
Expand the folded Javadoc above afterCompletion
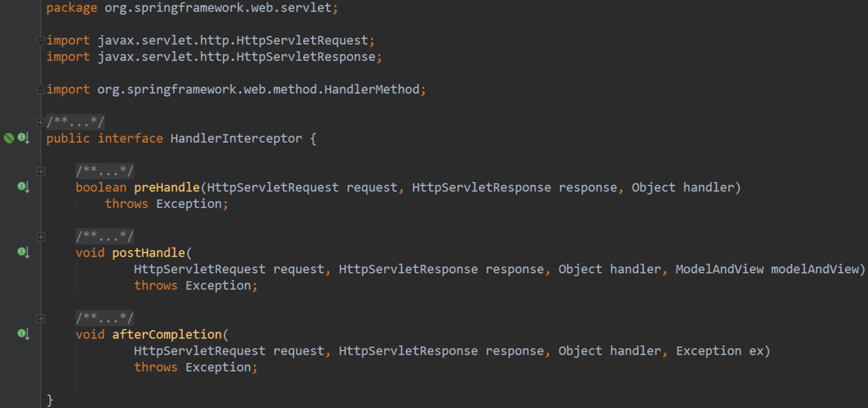(x=41, y=318)
